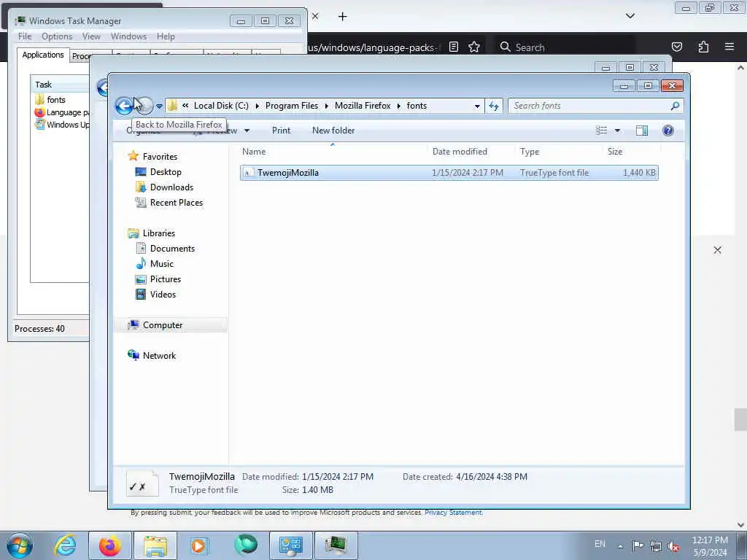The image size is (747, 560).
Task: Click the font preview thumbnail in details pane
Action: [x=142, y=483]
